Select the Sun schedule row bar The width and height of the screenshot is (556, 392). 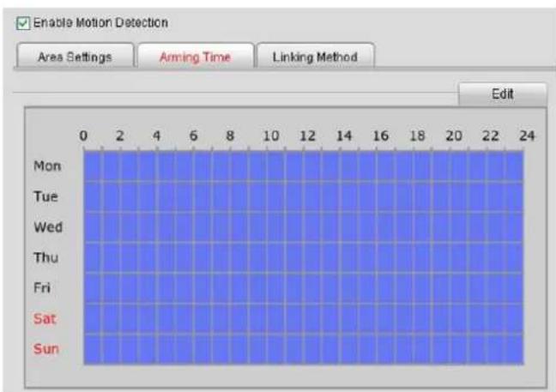click(304, 349)
